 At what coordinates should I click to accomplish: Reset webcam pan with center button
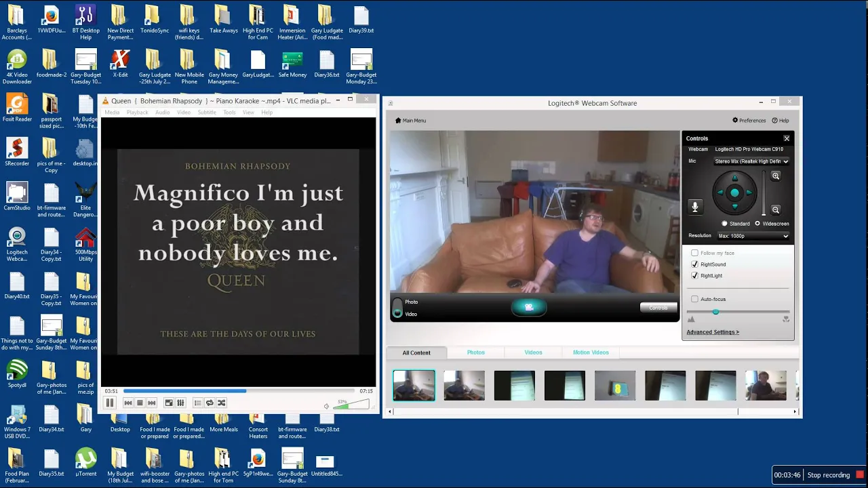pos(734,192)
